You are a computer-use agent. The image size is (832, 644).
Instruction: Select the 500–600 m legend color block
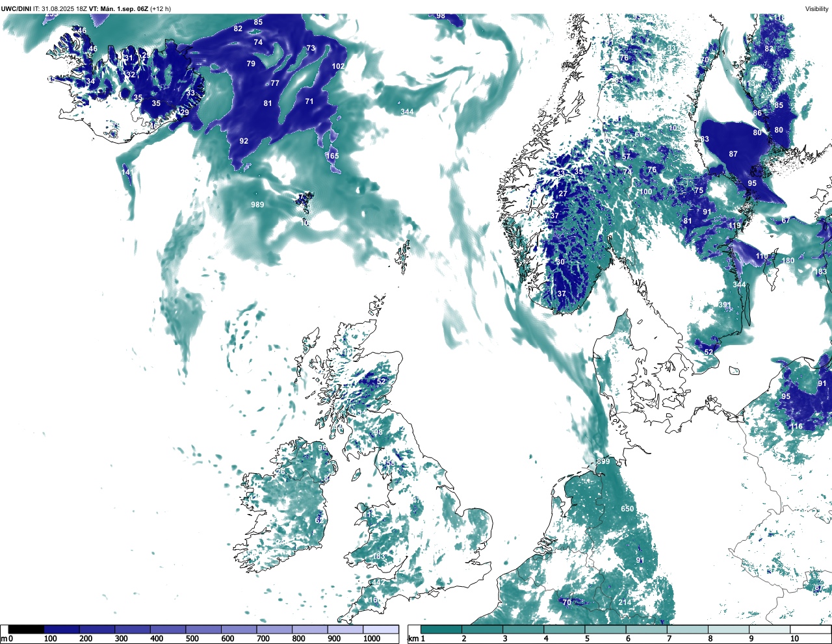[203, 629]
